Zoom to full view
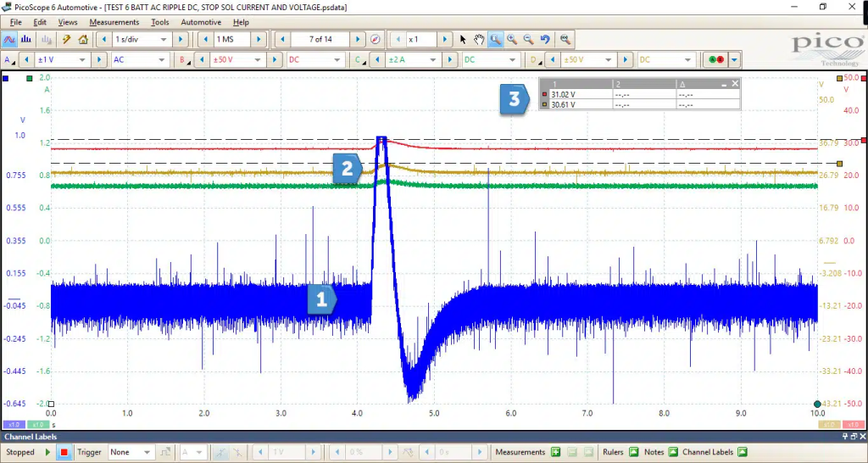 pyautogui.click(x=565, y=39)
